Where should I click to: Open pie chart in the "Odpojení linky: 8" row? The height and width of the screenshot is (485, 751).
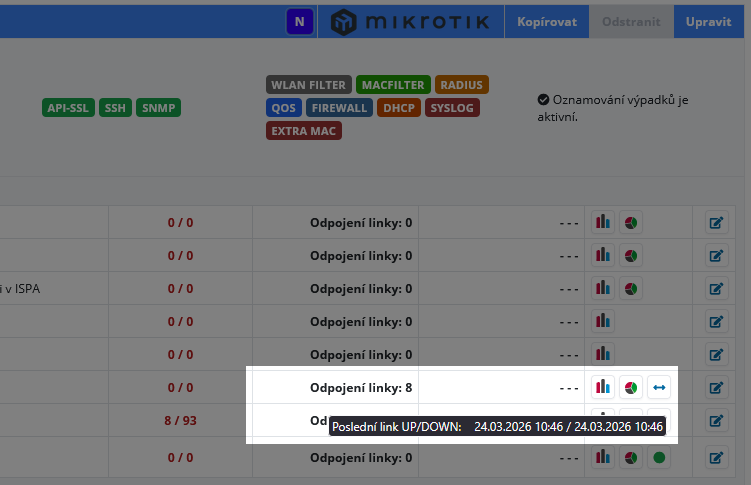(631, 387)
